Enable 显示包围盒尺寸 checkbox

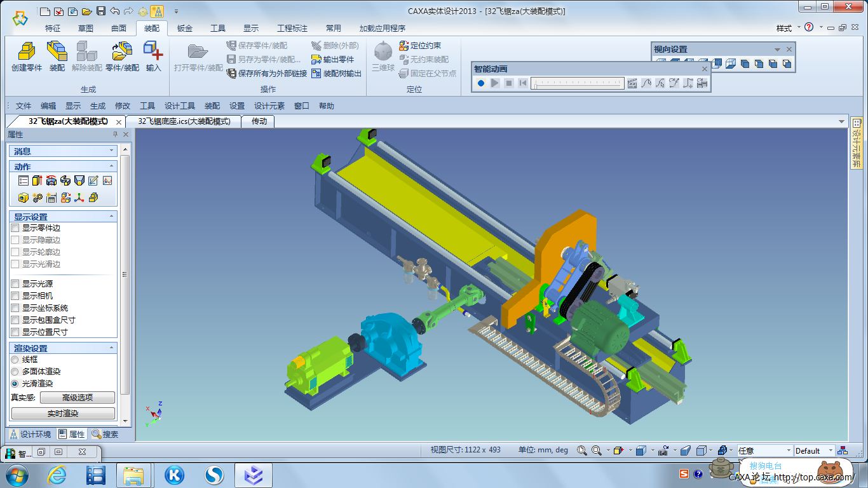[15, 320]
